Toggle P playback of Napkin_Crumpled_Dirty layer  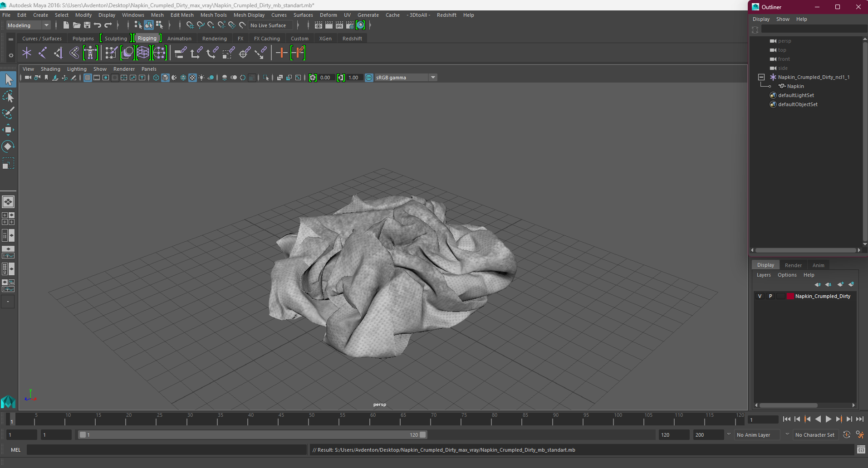[x=770, y=296]
